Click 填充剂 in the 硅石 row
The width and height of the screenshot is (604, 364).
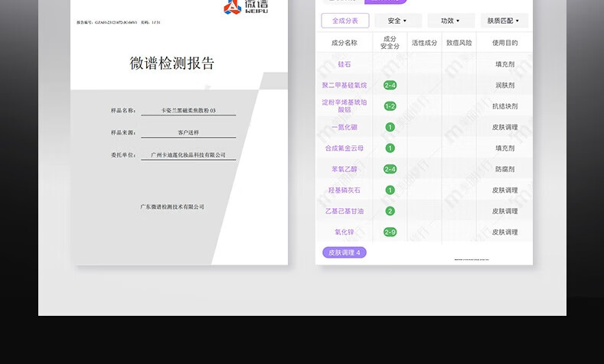pyautogui.click(x=504, y=64)
